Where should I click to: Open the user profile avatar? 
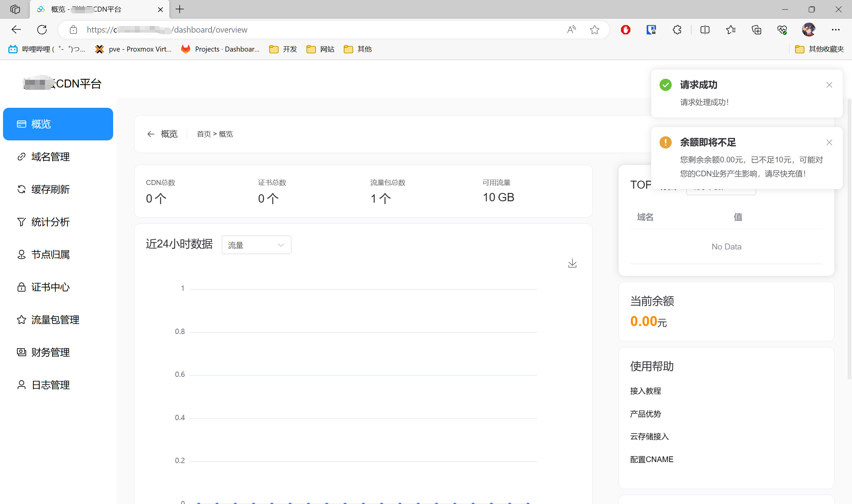point(808,30)
